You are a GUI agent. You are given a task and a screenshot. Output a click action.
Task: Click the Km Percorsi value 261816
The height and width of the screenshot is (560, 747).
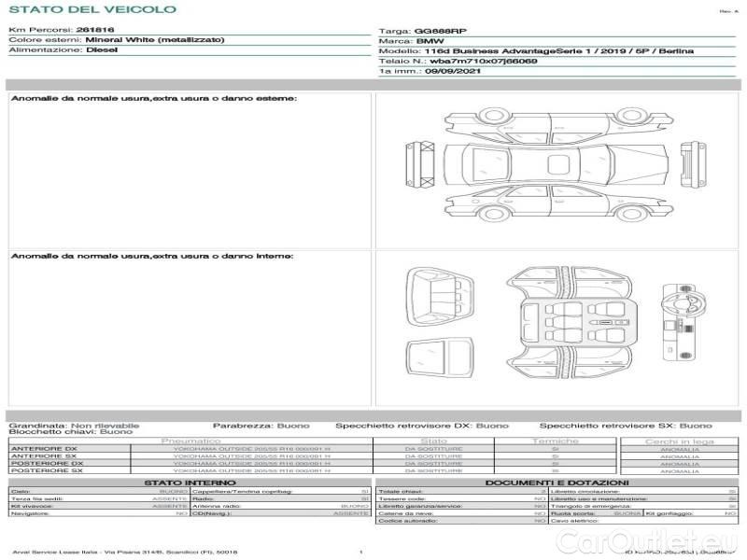coord(89,31)
